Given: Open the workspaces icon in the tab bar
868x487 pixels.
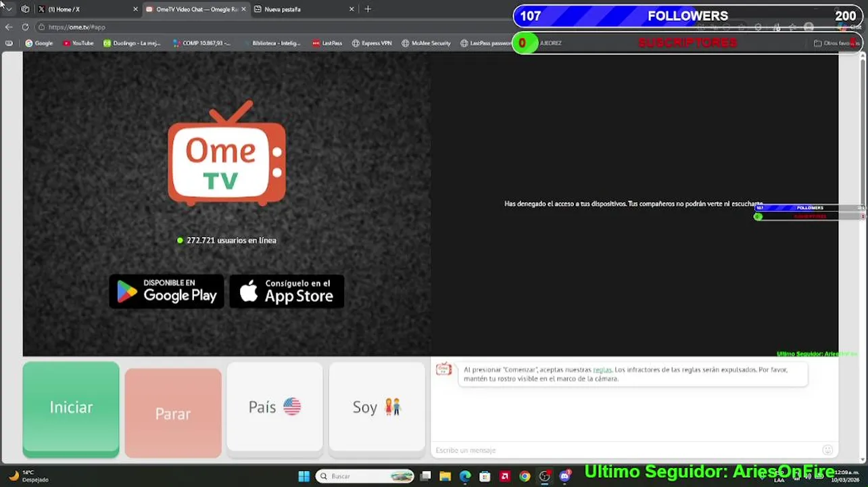Looking at the screenshot, I should coord(25,9).
